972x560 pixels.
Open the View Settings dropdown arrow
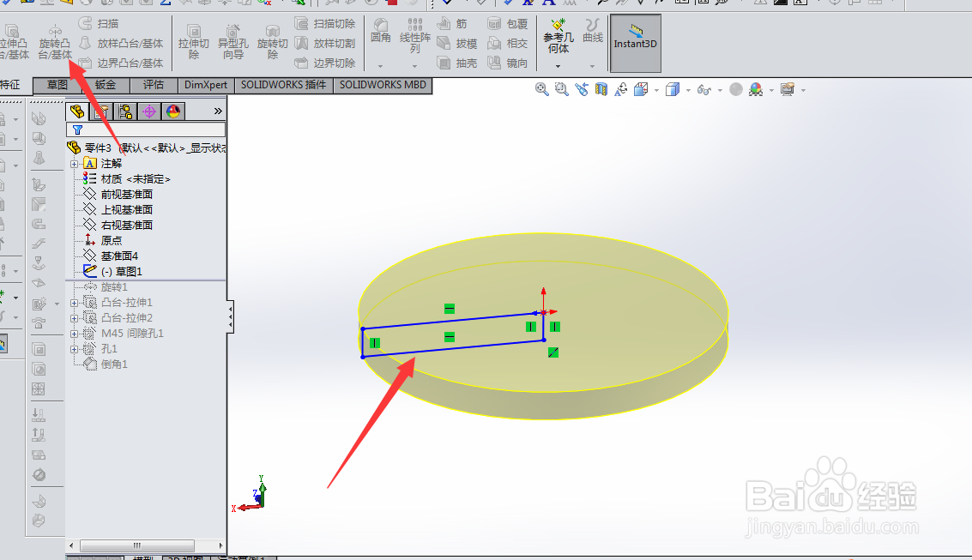pos(803,90)
